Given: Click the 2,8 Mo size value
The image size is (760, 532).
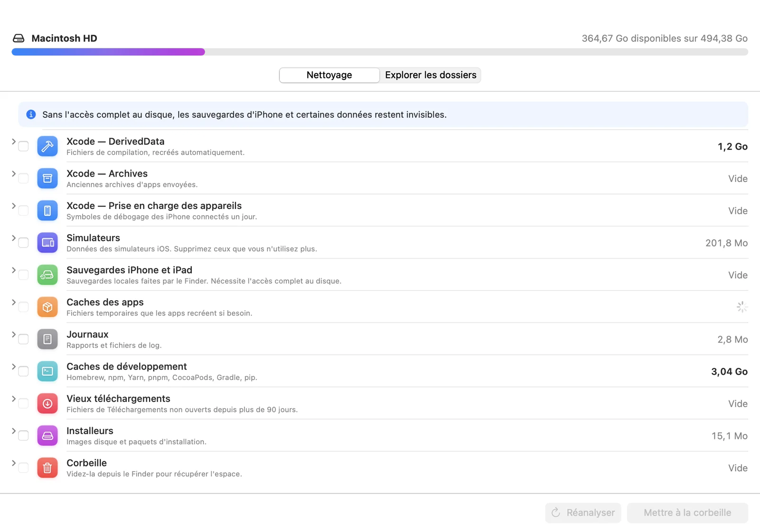Looking at the screenshot, I should pos(732,339).
